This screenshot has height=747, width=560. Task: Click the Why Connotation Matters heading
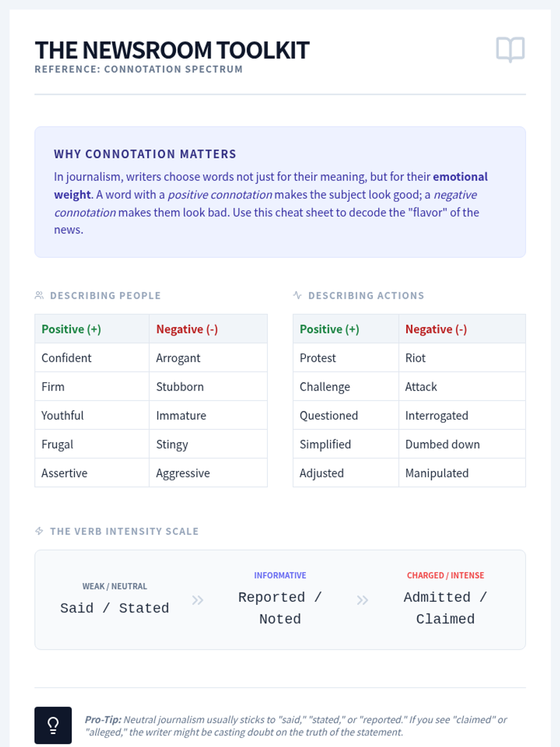pos(145,154)
